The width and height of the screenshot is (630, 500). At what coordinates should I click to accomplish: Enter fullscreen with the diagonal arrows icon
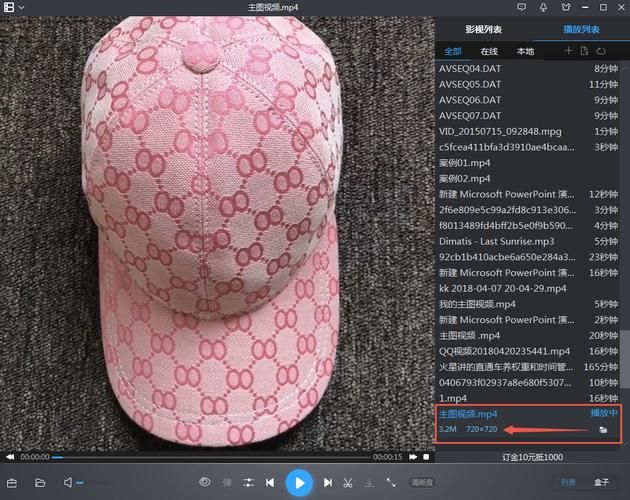point(391,482)
